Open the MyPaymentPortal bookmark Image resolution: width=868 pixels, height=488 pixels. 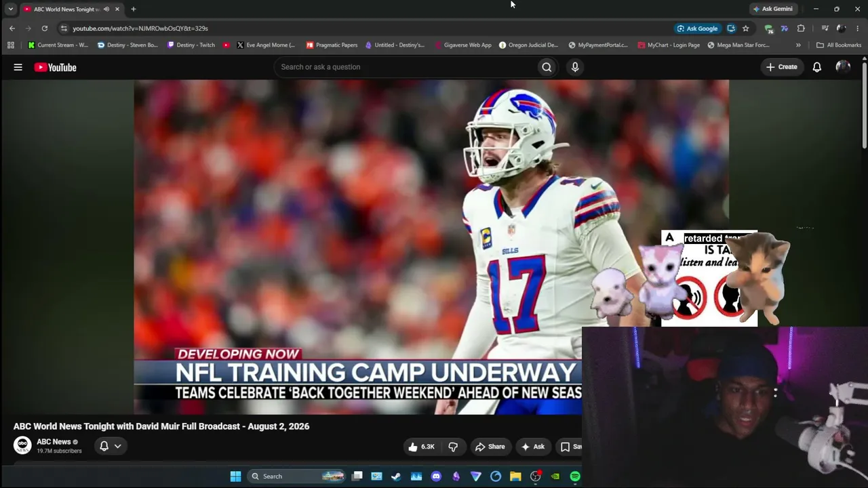[x=598, y=45]
